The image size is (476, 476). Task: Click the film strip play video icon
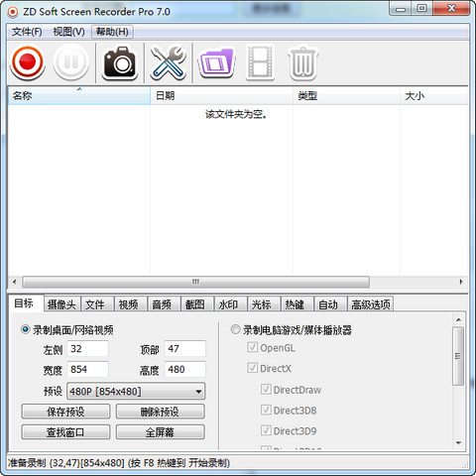pos(260,62)
